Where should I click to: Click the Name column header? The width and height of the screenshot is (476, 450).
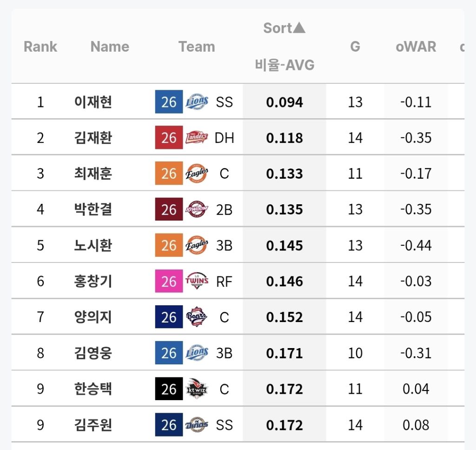pos(110,47)
